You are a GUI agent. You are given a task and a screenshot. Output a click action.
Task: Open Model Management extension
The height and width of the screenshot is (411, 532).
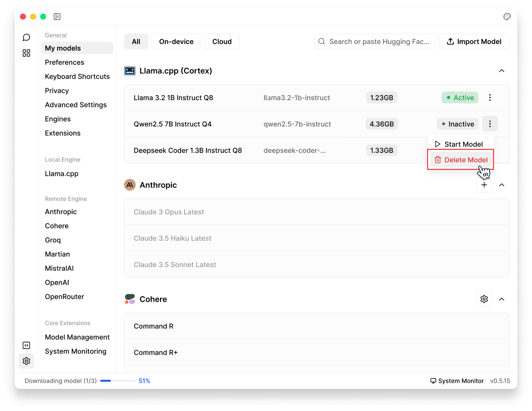(x=77, y=337)
